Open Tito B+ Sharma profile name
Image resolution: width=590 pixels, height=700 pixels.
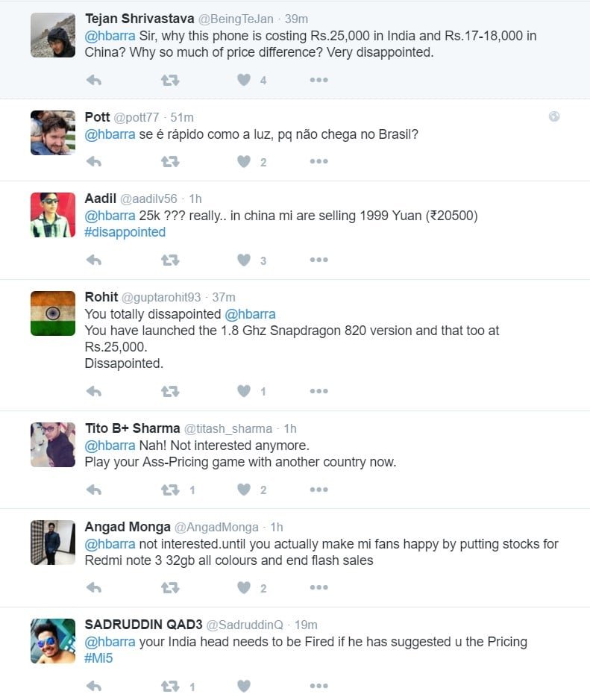tap(133, 428)
